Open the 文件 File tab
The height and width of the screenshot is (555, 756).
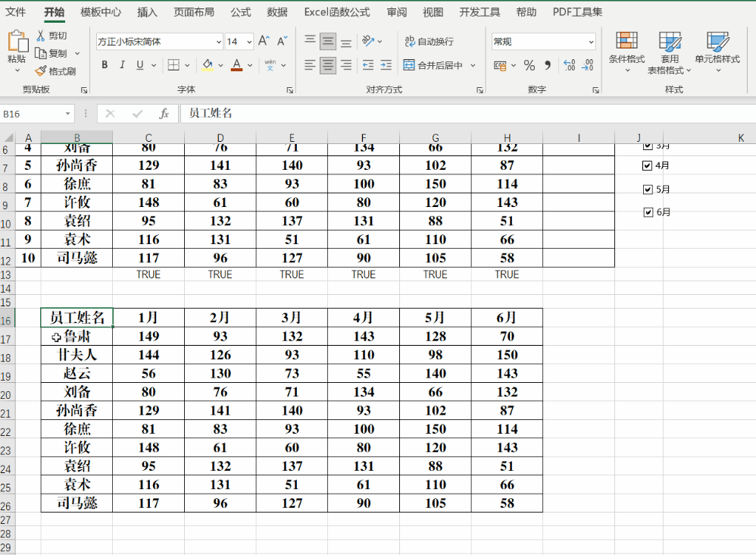15,12
